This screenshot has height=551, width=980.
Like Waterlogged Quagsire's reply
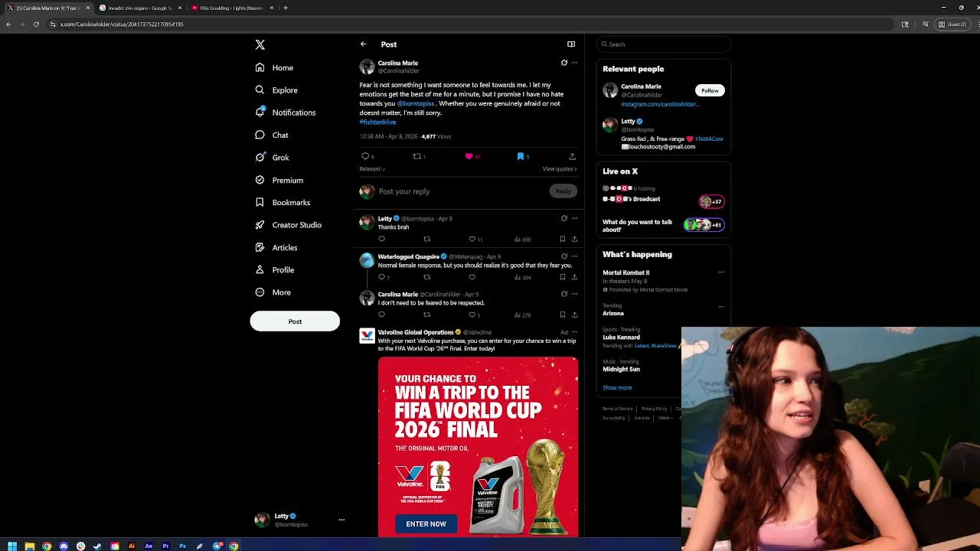pos(472,277)
